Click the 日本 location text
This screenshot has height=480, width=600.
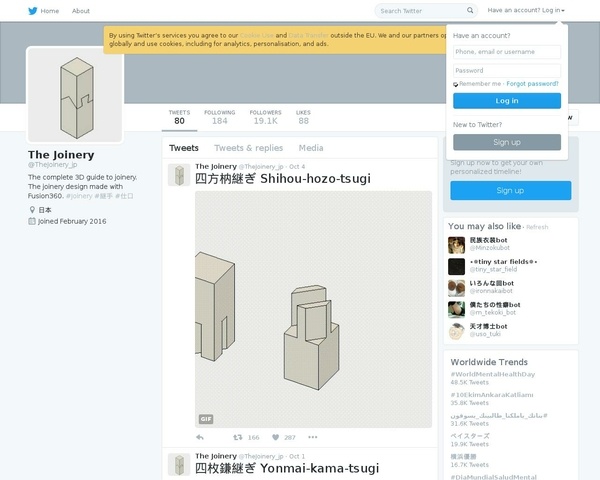45,210
